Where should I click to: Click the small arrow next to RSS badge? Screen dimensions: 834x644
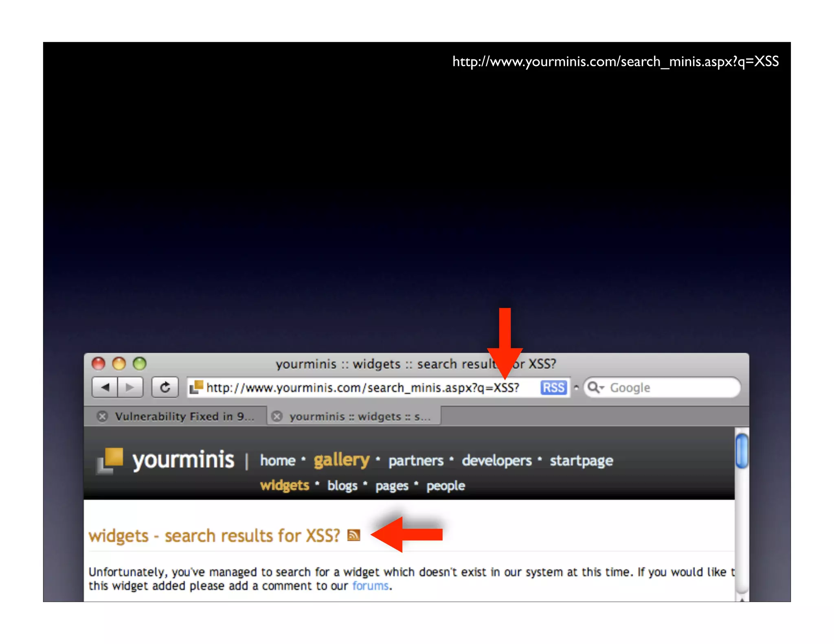(x=576, y=387)
